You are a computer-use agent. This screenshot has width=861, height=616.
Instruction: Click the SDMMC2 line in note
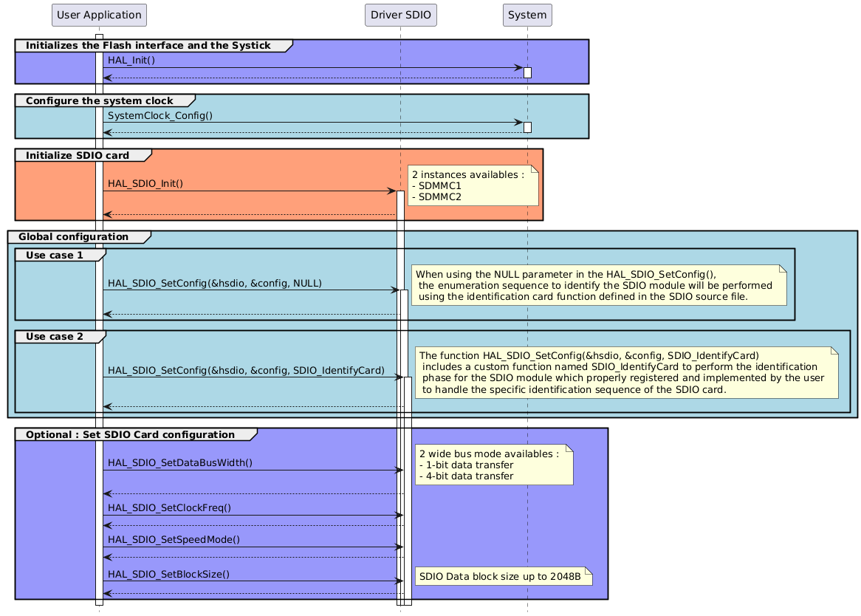(x=436, y=197)
